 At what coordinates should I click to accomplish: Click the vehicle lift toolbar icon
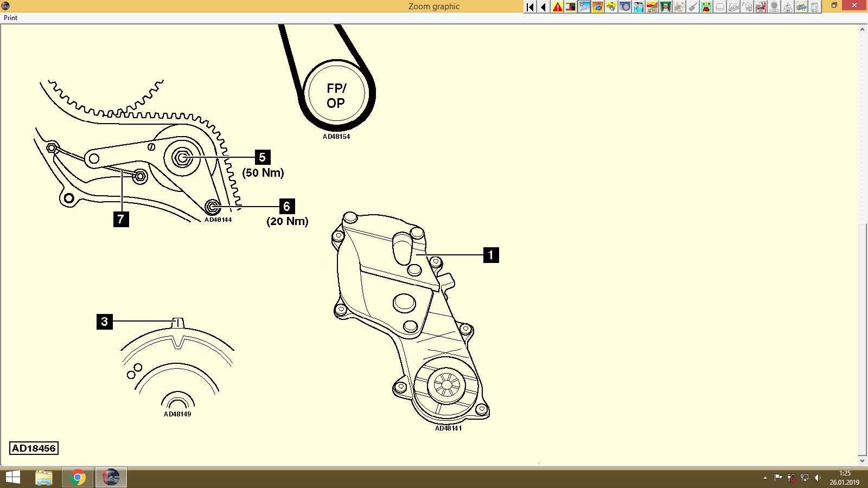tap(665, 7)
